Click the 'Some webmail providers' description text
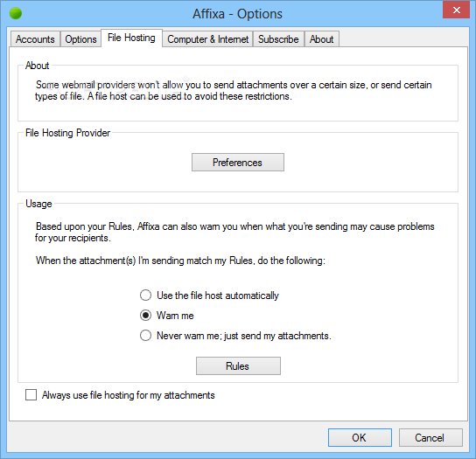The image size is (476, 459). 233,90
